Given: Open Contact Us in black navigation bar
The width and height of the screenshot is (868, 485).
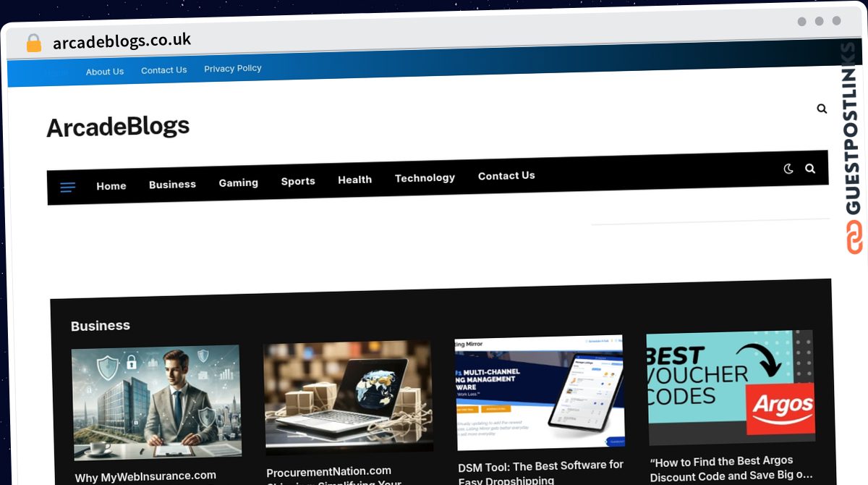Looking at the screenshot, I should [506, 176].
